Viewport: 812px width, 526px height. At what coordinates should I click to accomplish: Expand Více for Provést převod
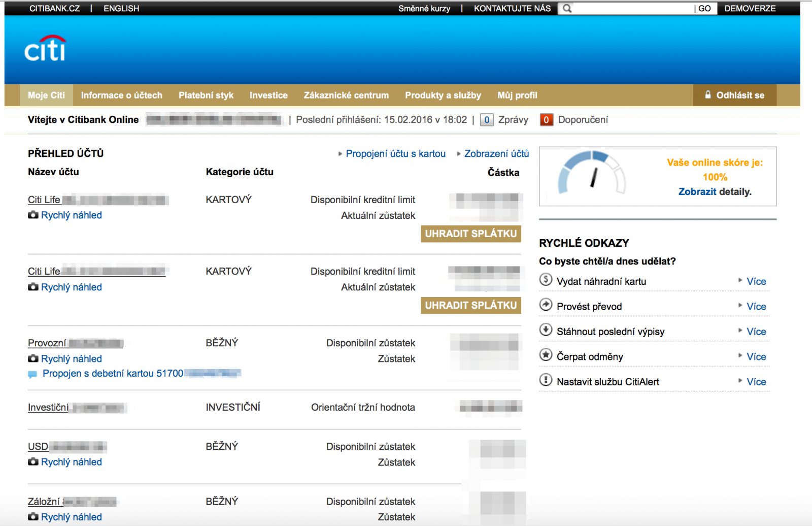tap(756, 307)
